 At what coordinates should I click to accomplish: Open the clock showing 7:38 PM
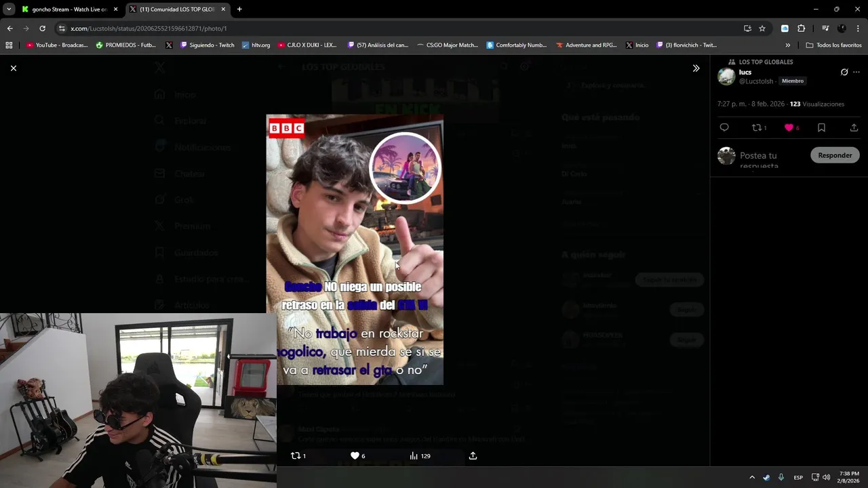coord(848,477)
